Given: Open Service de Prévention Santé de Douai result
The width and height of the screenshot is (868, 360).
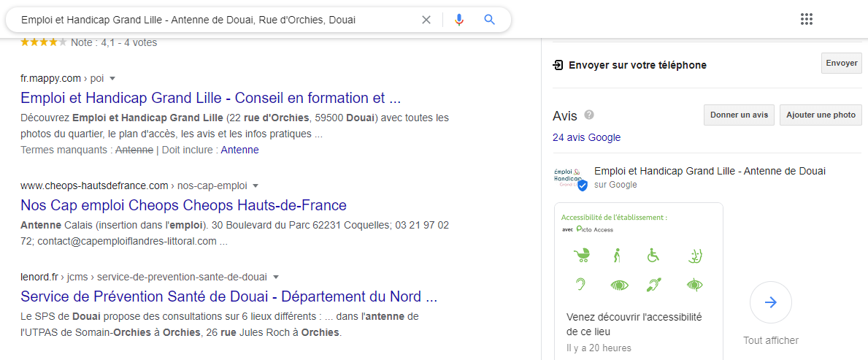Looking at the screenshot, I should [228, 296].
